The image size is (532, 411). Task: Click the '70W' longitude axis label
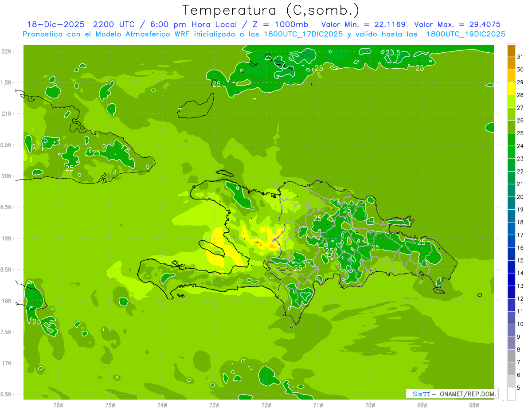pyautogui.click(x=370, y=405)
